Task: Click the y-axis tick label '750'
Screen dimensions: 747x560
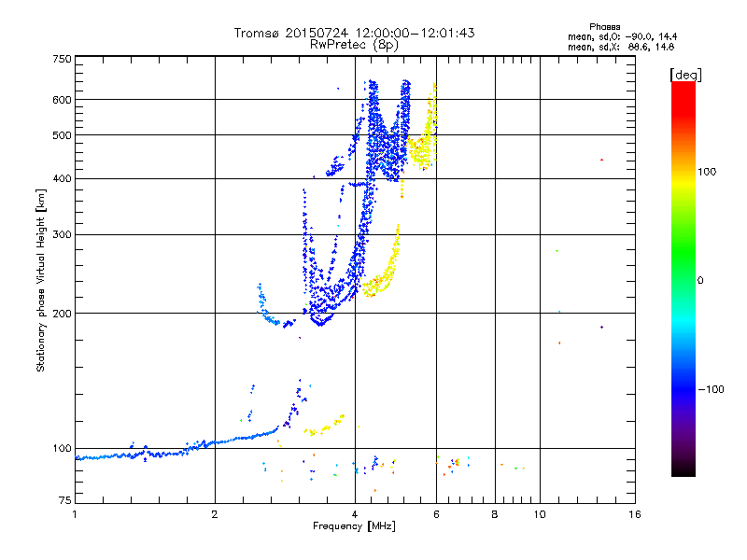Action: click(x=63, y=59)
